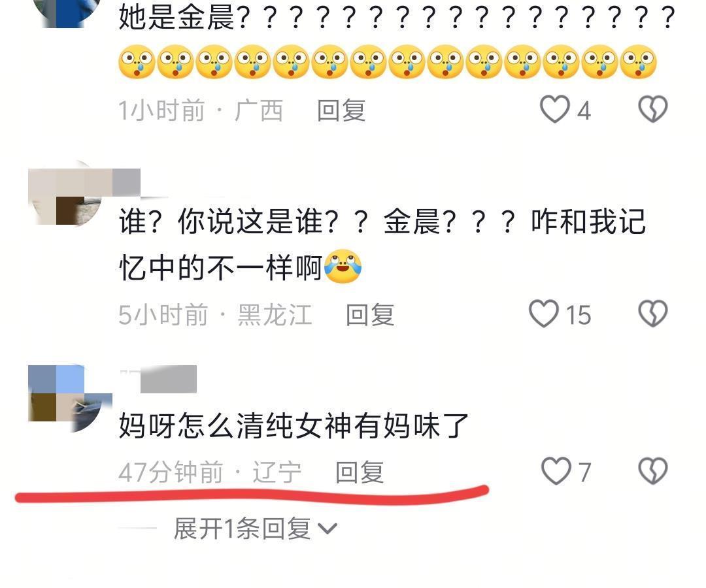Viewport: 706px width, 588px height.
Task: Click the chevron next to 展开1条回复
Action: point(328,529)
